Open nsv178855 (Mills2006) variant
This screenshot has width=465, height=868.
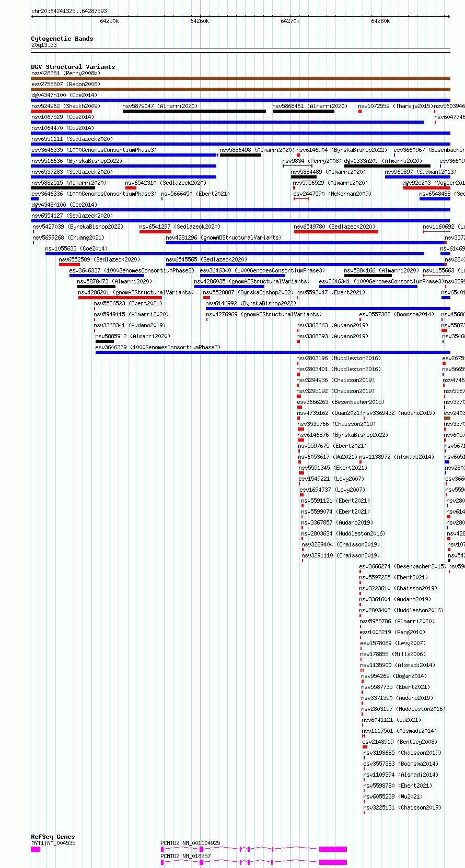(393, 654)
